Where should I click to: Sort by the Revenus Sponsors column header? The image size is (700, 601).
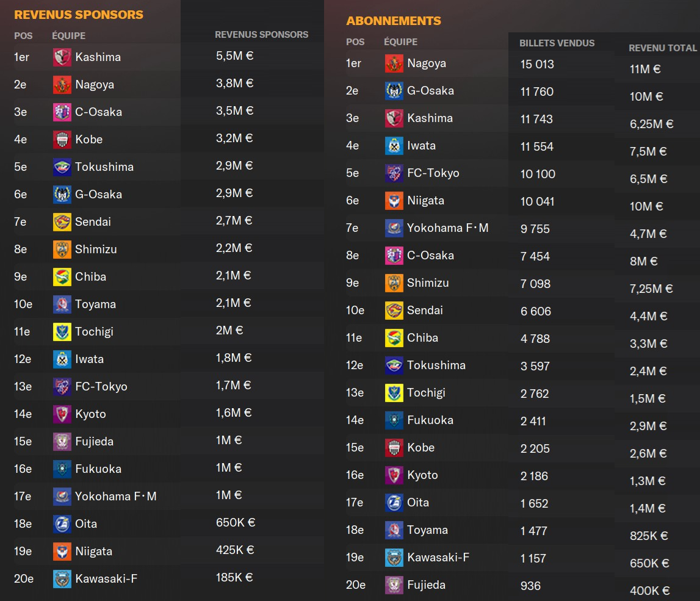261,35
